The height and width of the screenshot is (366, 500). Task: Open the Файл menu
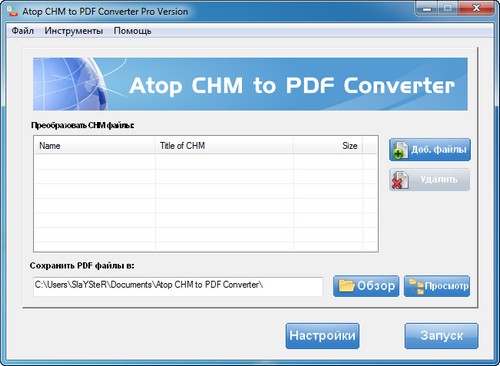click(x=23, y=31)
